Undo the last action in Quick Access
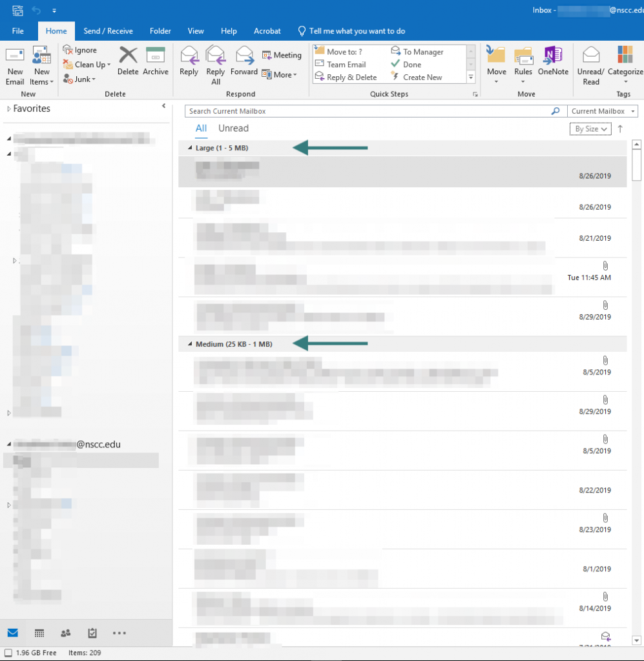Screen dimensions: 644x661 (x=36, y=10)
